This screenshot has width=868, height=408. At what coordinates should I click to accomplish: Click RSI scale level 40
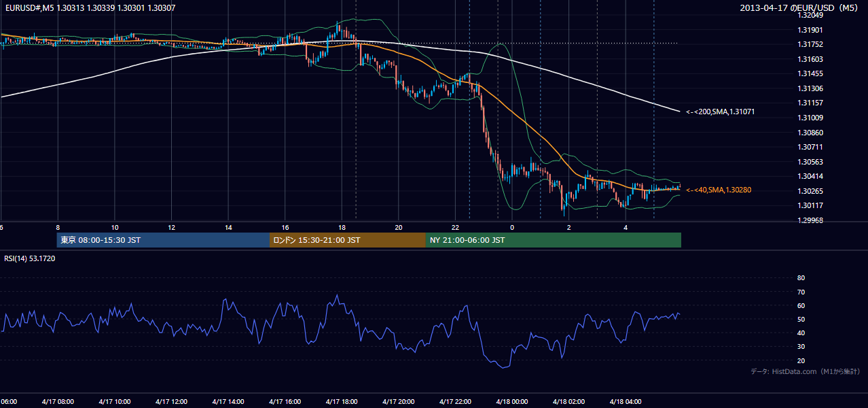pos(801,333)
